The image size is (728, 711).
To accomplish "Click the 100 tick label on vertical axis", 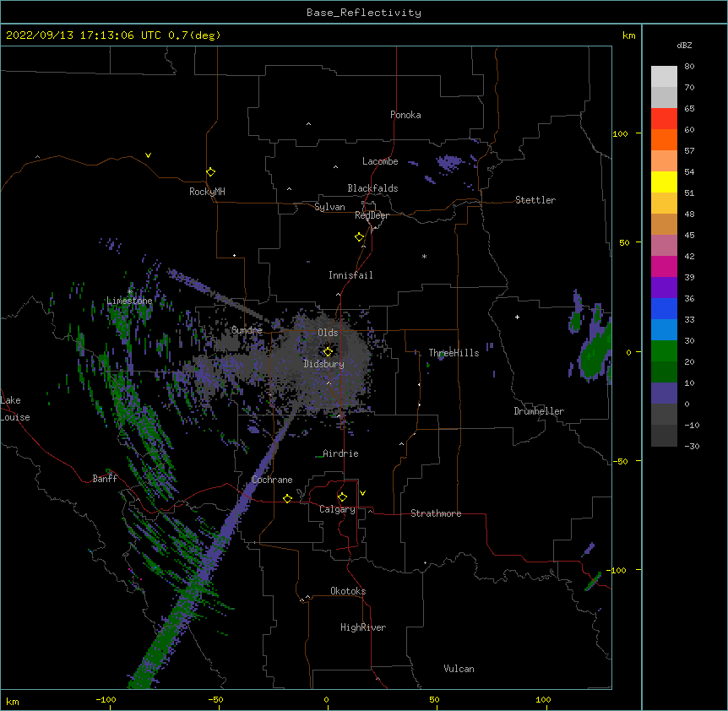I will pos(620,133).
